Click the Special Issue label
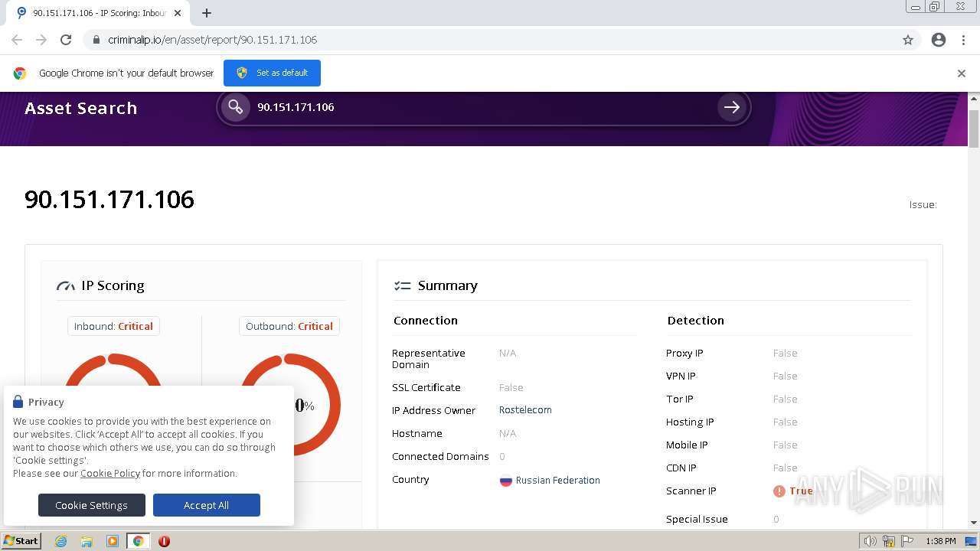Screen dimensions: 980x551 coord(697,520)
